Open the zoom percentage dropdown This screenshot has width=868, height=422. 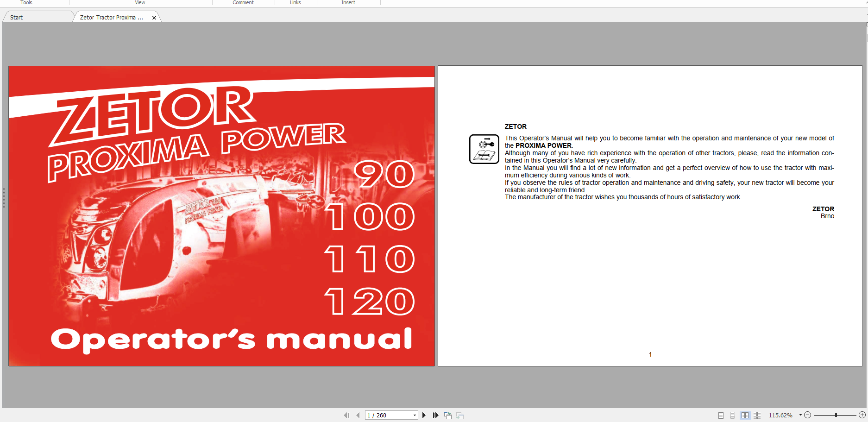800,415
